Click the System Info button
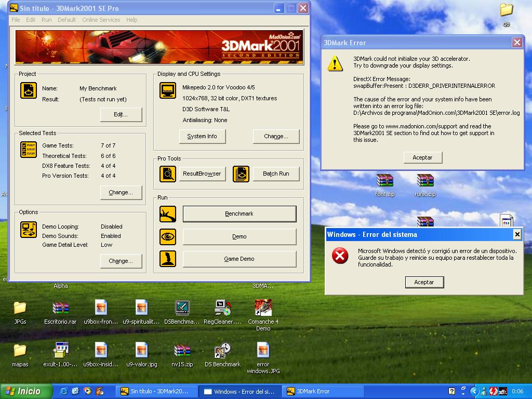The height and width of the screenshot is (399, 532). coord(202,137)
